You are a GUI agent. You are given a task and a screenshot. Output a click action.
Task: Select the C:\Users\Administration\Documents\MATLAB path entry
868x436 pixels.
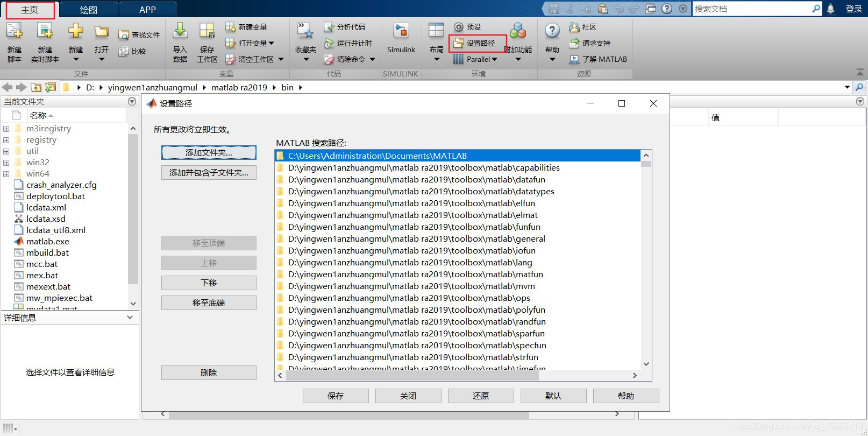click(457, 156)
